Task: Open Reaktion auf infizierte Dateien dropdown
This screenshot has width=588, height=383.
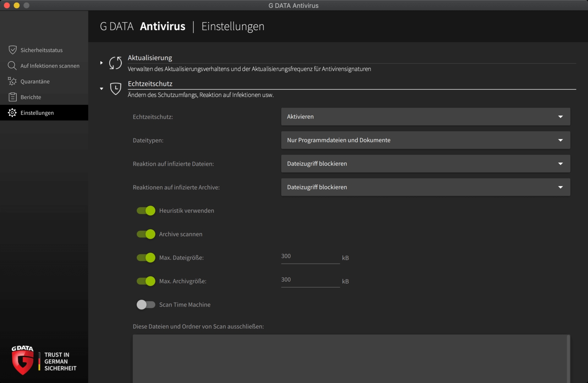Action: [425, 163]
